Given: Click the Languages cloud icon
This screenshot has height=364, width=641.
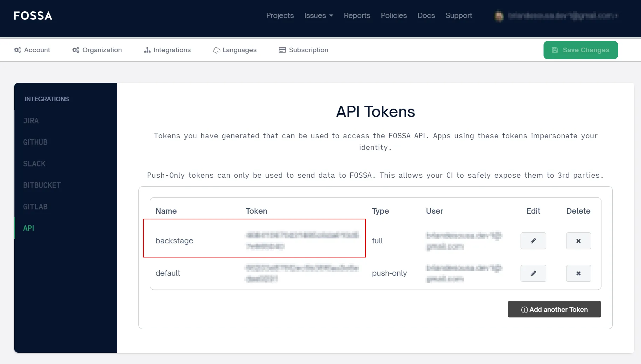Looking at the screenshot, I should coord(216,50).
